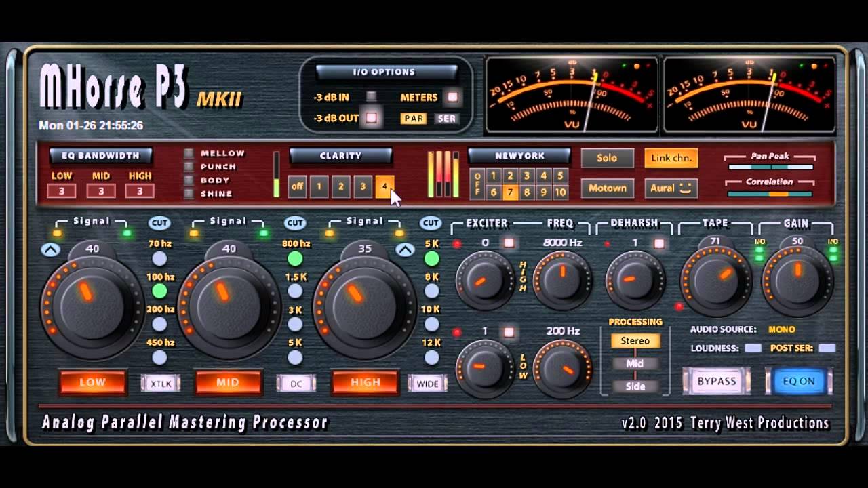Viewport: 868px width, 488px height.
Task: Set Clarity level 1
Action: 319,186
